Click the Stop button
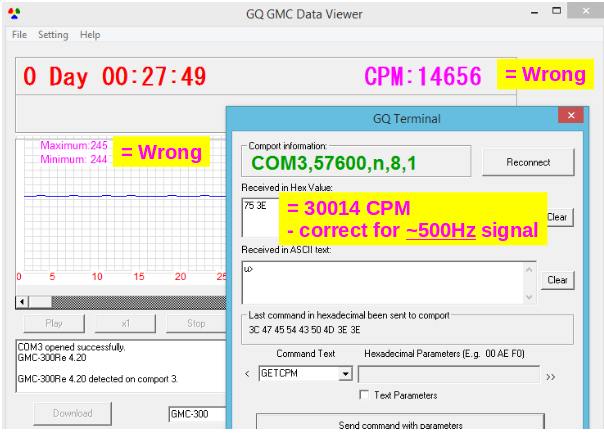This screenshot has width=604, height=435. point(196,324)
